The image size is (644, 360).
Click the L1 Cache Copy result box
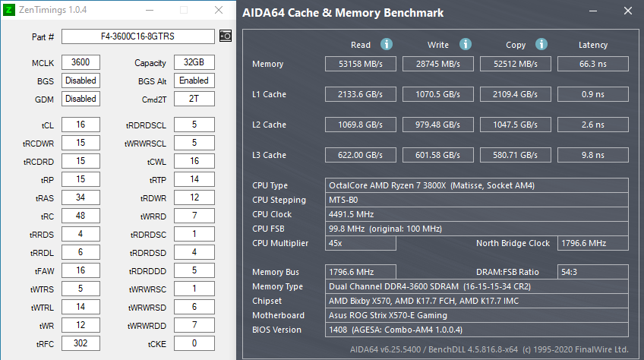pos(516,94)
